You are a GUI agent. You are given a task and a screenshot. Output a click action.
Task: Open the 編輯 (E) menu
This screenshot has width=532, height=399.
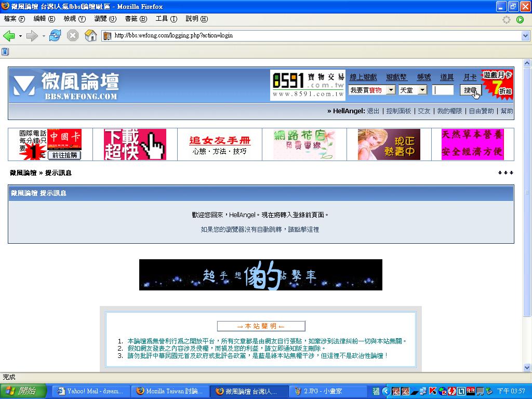click(44, 19)
